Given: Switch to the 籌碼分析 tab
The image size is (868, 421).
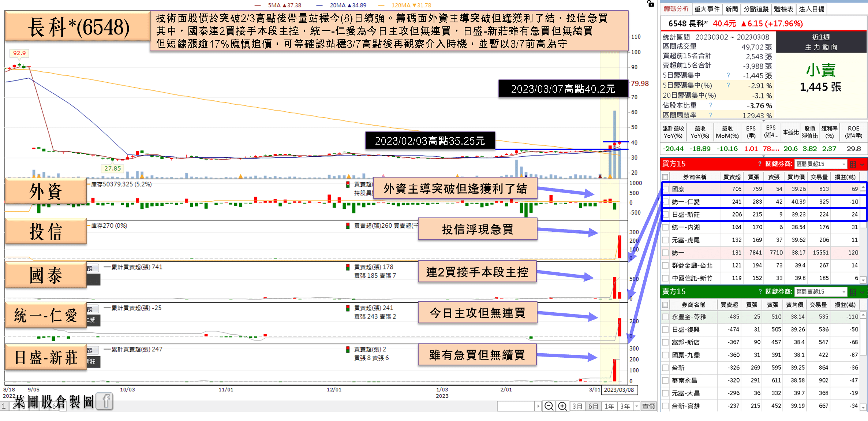Looking at the screenshot, I should [x=676, y=9].
